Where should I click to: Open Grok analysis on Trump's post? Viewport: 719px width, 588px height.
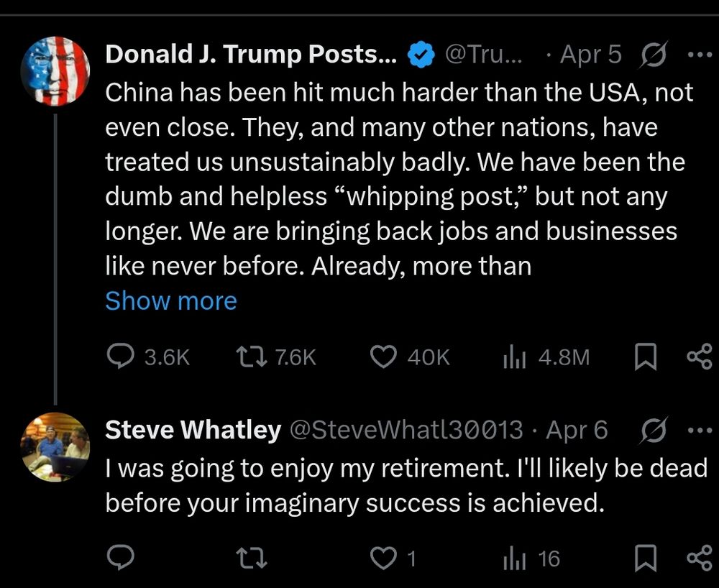tap(652, 54)
